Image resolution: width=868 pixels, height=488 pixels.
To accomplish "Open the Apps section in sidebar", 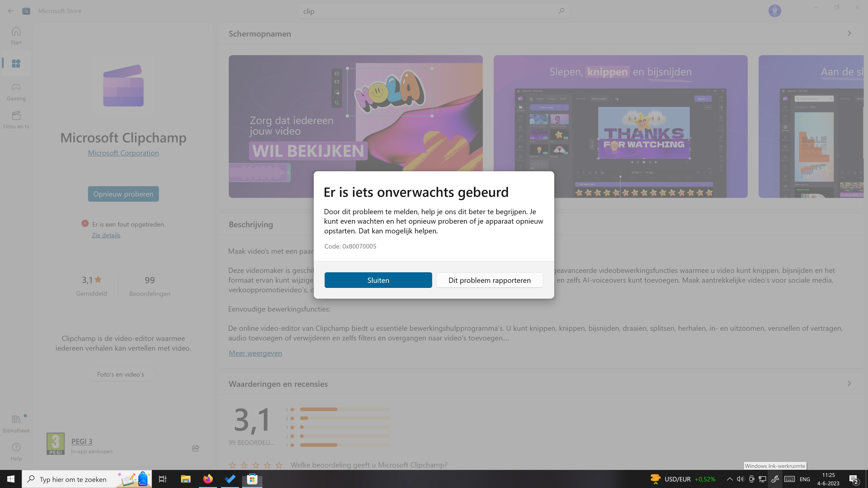I will [16, 63].
